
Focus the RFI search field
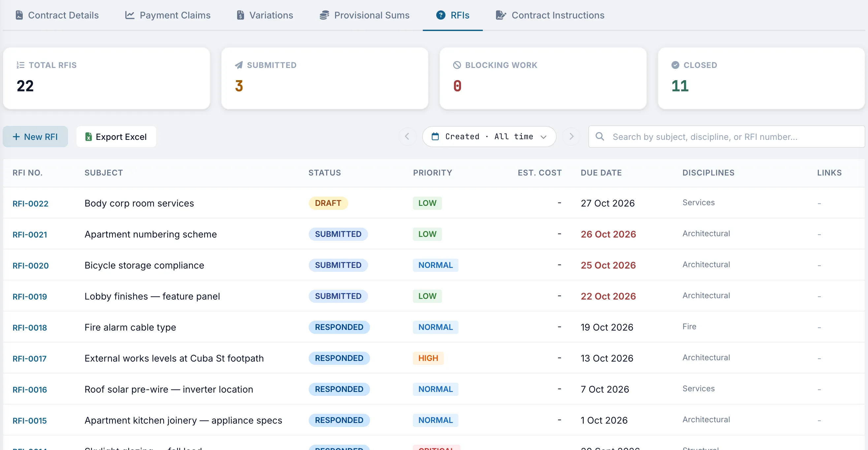click(727, 137)
